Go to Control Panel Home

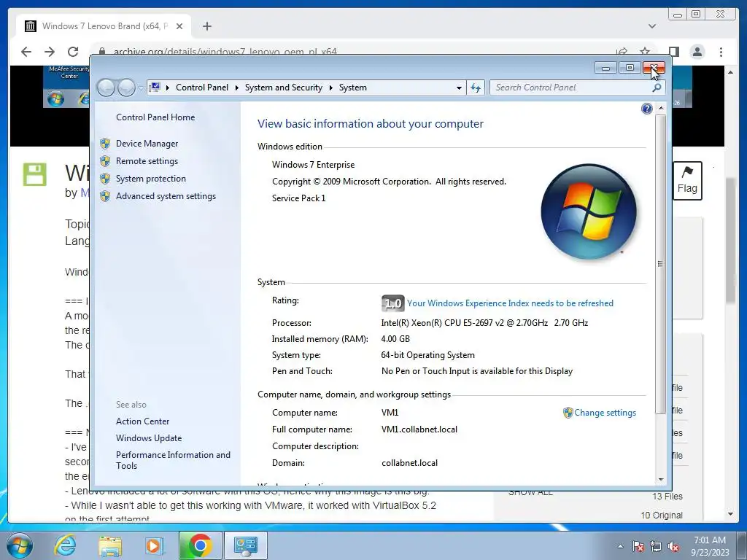click(155, 117)
